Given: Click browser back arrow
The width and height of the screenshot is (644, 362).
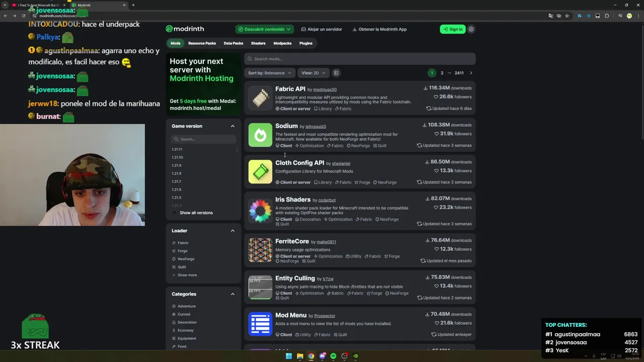Looking at the screenshot, I should coord(6,16).
